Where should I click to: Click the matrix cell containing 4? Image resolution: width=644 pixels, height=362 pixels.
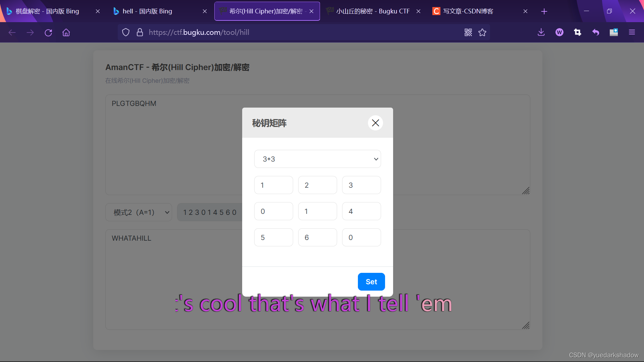pos(361,211)
